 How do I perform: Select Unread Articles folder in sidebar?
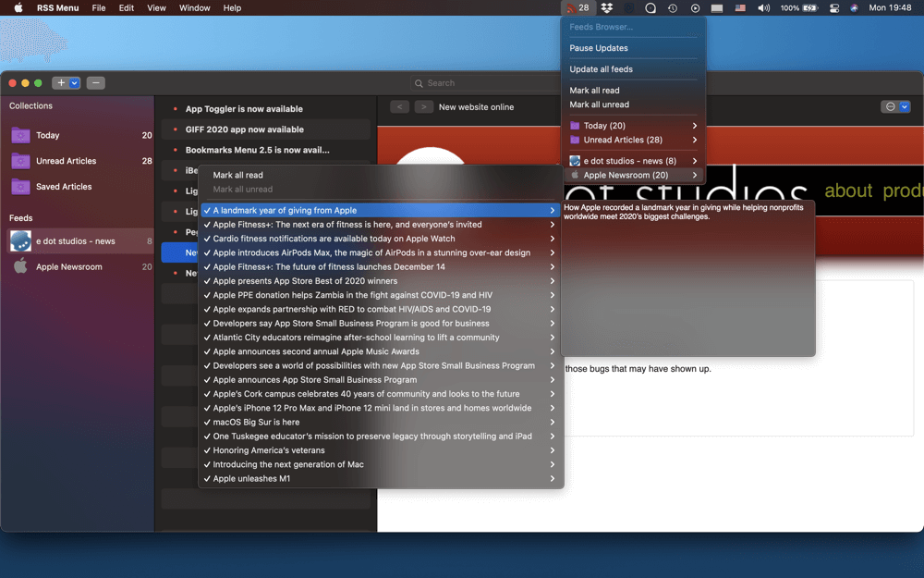pyautogui.click(x=80, y=161)
